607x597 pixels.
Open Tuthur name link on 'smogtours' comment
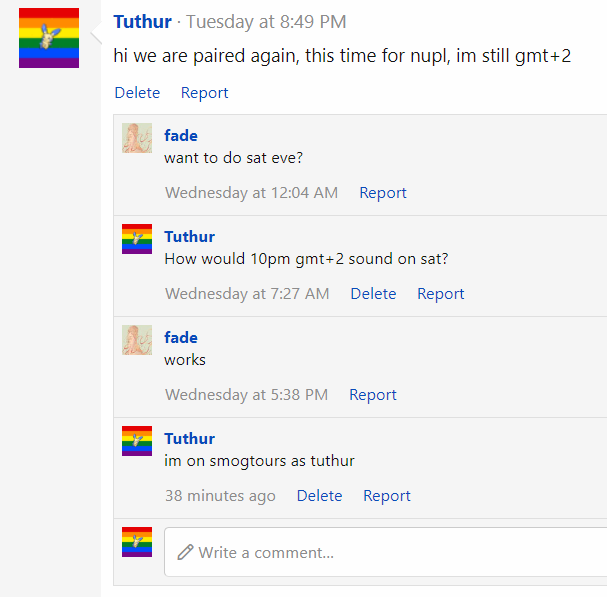189,439
